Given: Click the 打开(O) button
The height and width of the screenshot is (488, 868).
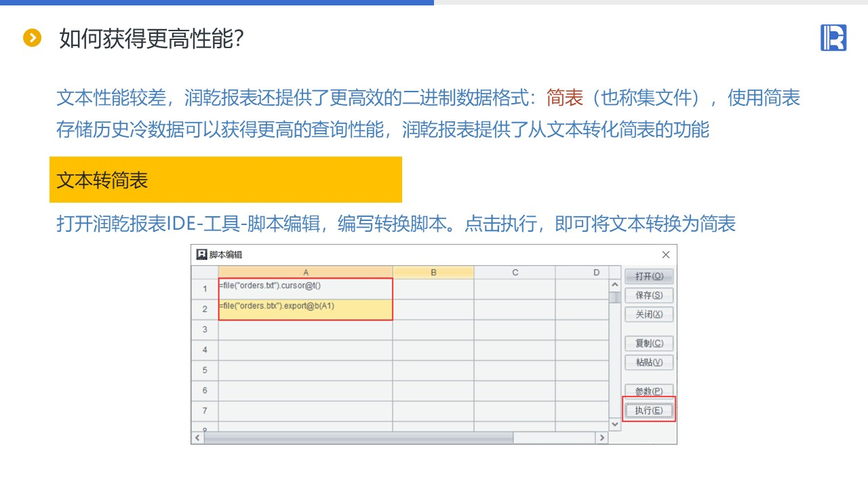Looking at the screenshot, I should [649, 277].
